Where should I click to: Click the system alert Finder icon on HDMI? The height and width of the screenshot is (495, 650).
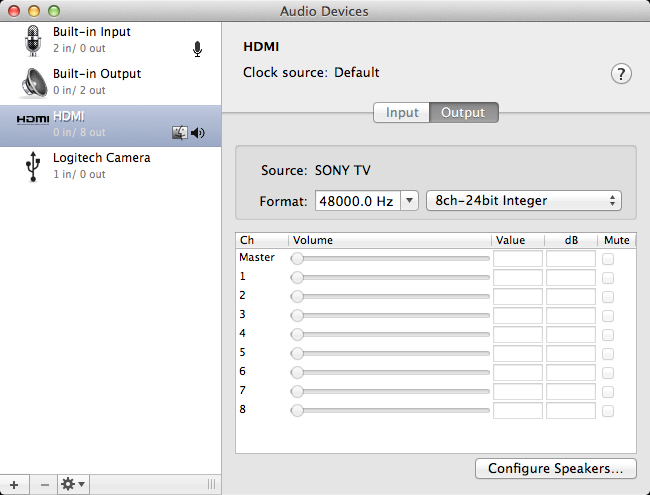click(180, 132)
